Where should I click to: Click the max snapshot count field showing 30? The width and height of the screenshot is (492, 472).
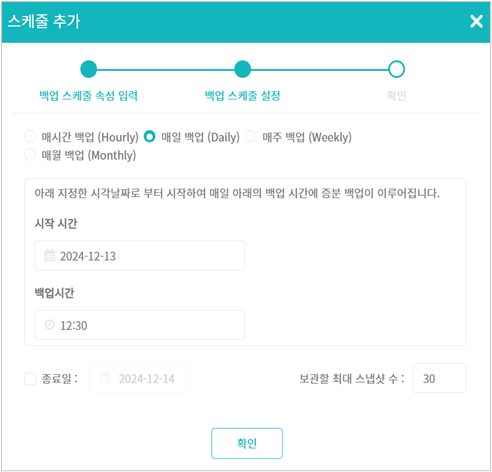tap(439, 378)
